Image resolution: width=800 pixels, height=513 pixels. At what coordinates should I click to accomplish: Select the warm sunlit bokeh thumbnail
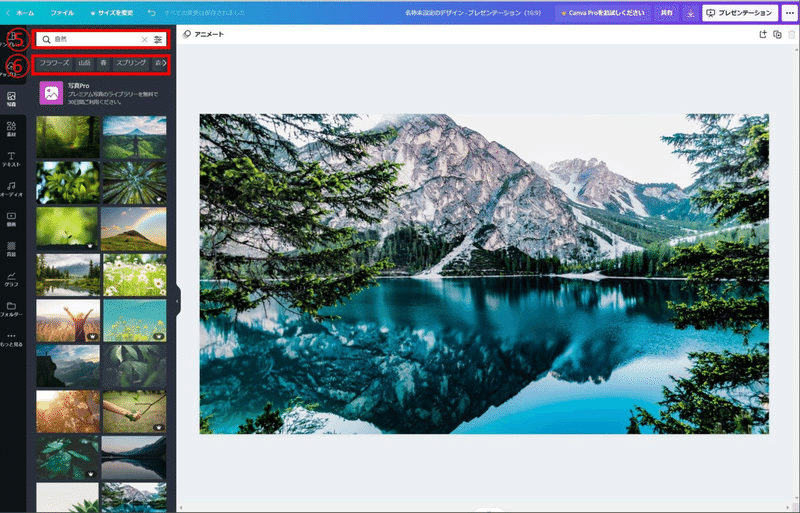tap(68, 412)
